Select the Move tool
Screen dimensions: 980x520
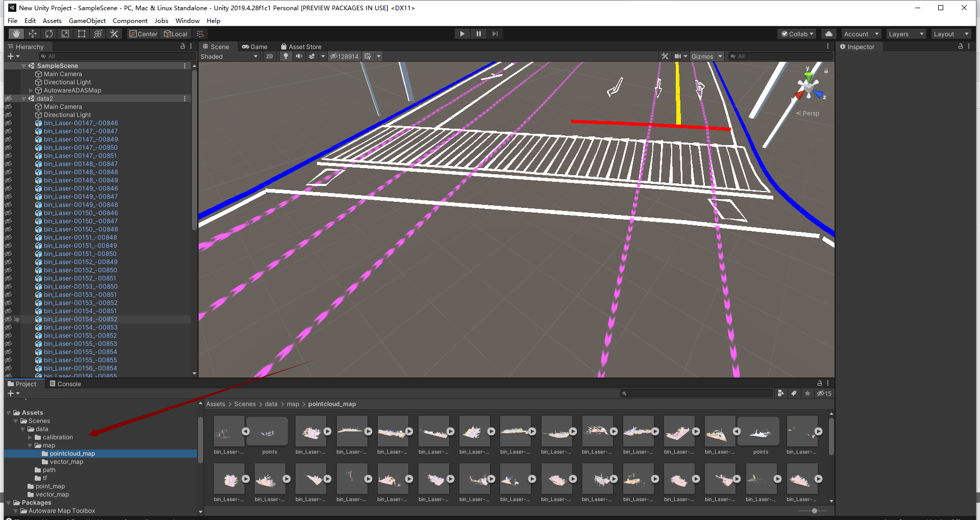tap(32, 34)
